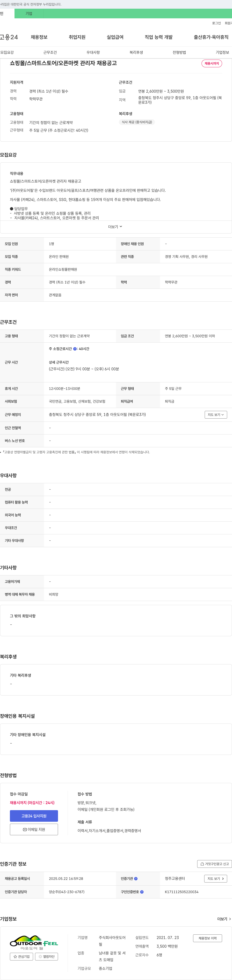Click 열람차단 button
232x980 pixels.
pos(46,957)
